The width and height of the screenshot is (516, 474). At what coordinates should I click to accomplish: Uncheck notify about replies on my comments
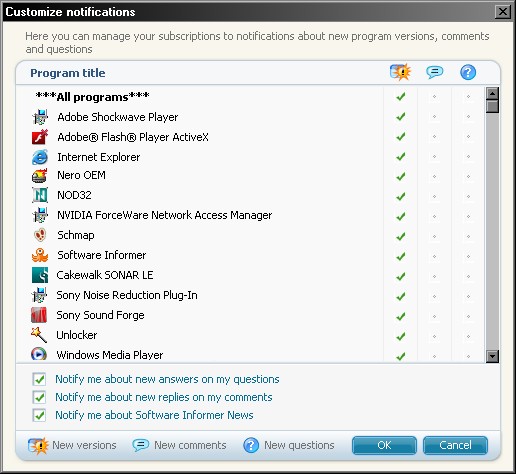click(x=39, y=397)
